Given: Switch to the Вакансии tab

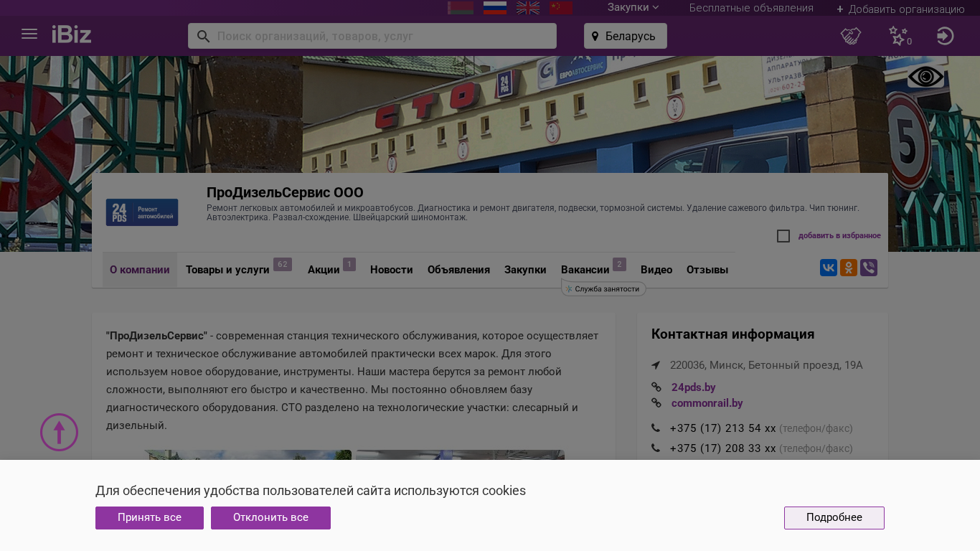Looking at the screenshot, I should [585, 270].
